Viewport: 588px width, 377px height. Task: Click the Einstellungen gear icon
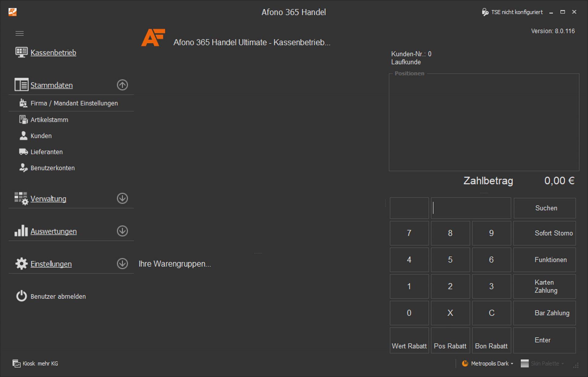21,264
